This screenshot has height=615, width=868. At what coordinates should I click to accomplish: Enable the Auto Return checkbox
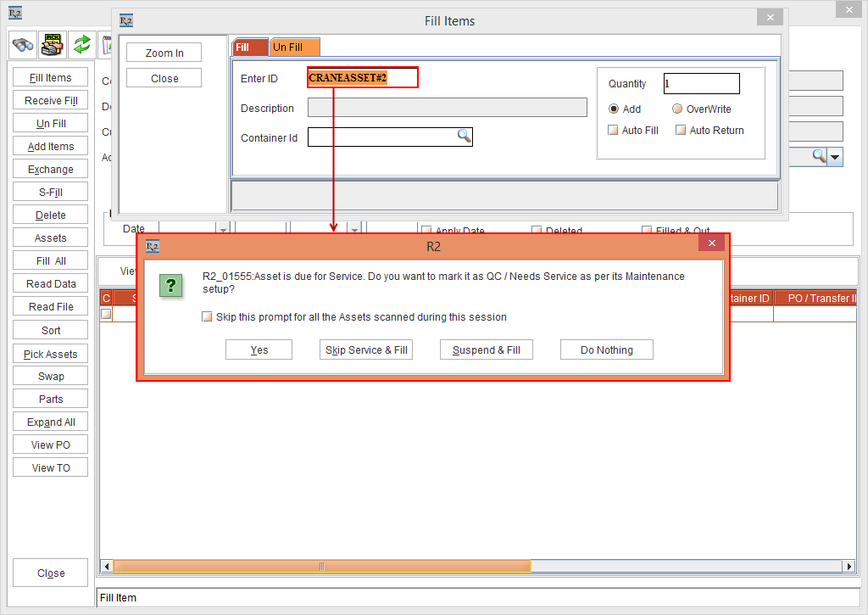click(x=681, y=130)
